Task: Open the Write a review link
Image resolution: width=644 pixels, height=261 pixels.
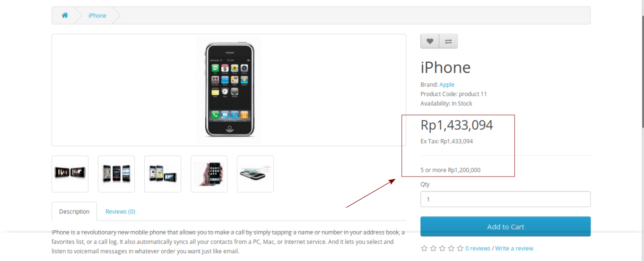Action: tap(514, 248)
